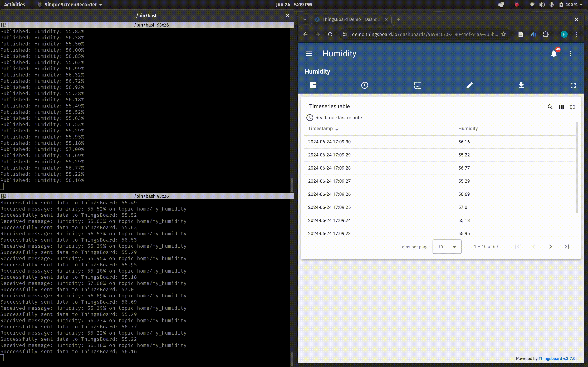This screenshot has height=367, width=588.
Task: Expand the browser tab search chevron
Action: click(305, 19)
